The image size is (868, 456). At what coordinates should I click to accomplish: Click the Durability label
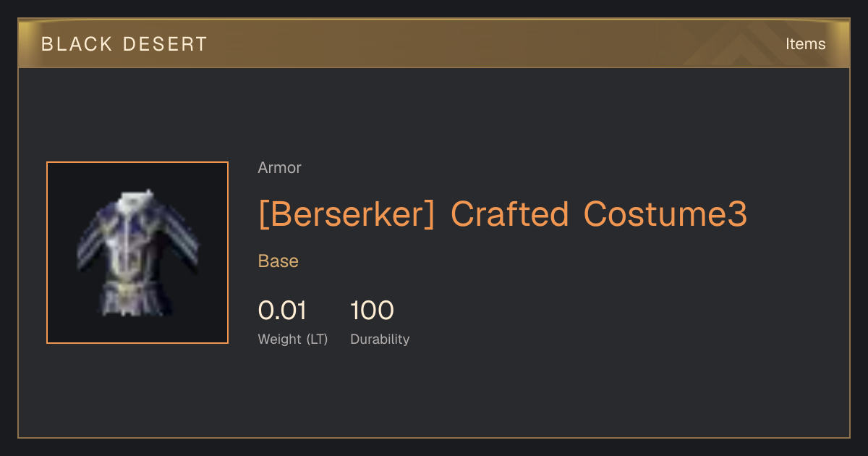point(380,339)
